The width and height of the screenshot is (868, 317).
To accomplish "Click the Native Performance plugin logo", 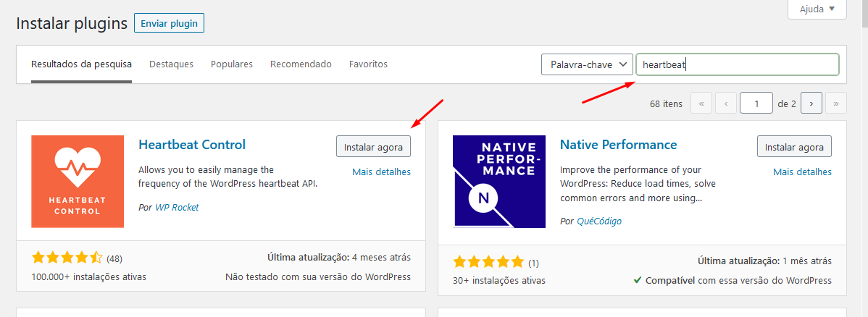I will (x=498, y=182).
